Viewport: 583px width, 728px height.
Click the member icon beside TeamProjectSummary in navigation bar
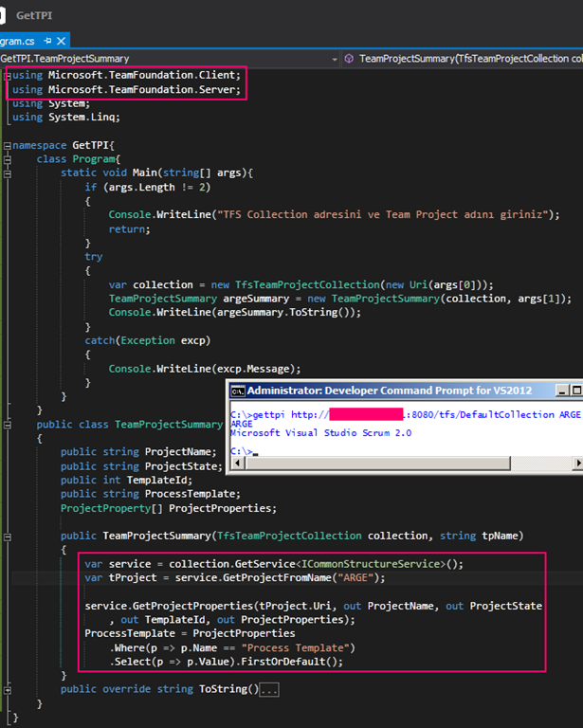350,59
